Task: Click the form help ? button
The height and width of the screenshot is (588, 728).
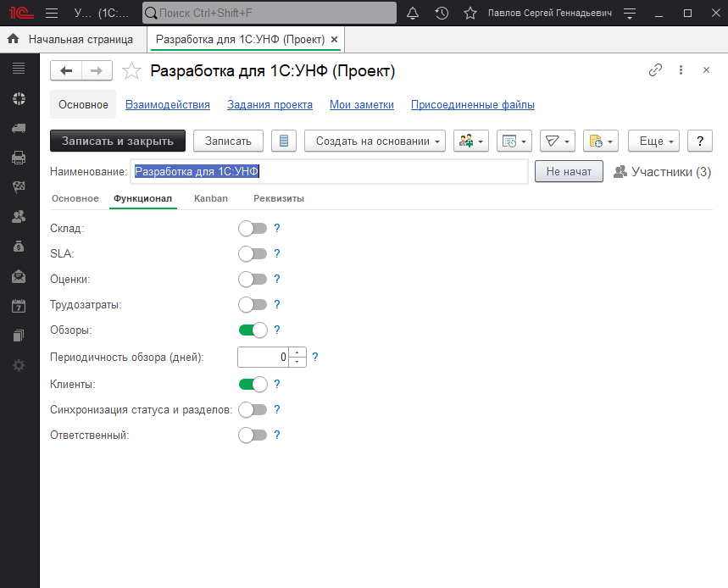Action: [700, 141]
